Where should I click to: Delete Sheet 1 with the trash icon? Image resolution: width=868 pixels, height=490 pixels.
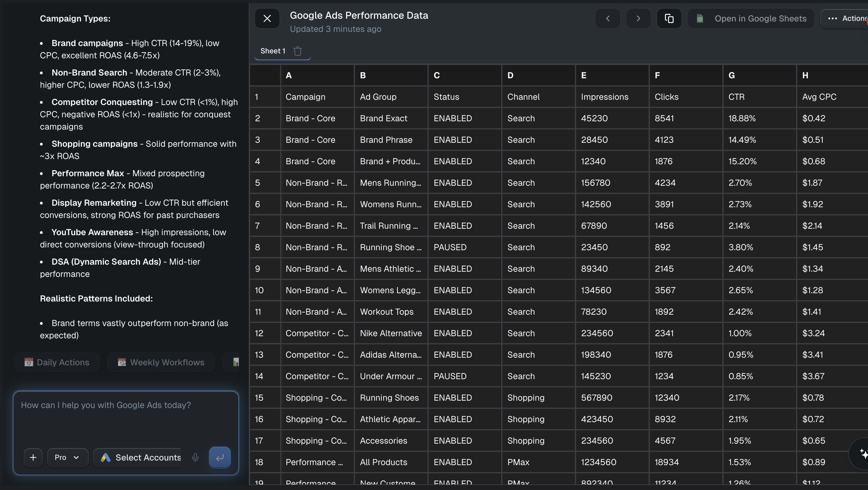coord(298,51)
